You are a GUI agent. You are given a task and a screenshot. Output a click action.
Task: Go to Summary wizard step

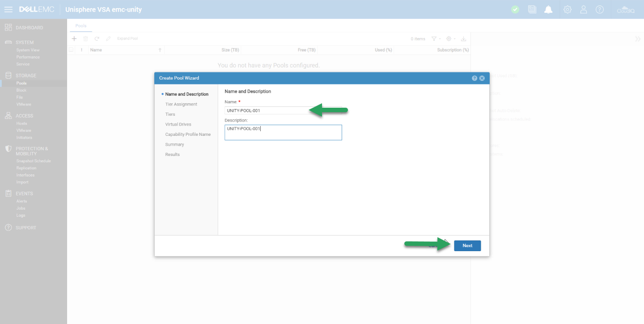coord(174,145)
